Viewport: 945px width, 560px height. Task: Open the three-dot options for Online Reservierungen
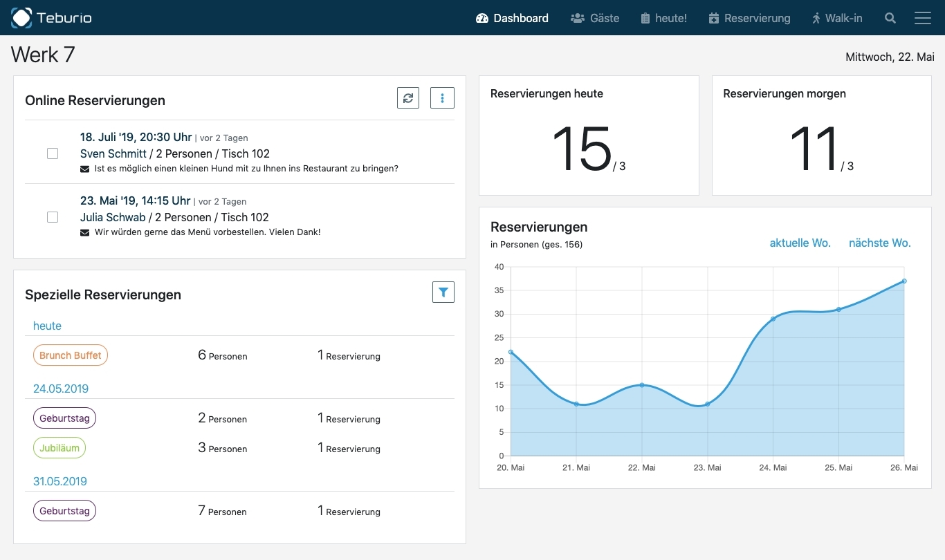[442, 98]
